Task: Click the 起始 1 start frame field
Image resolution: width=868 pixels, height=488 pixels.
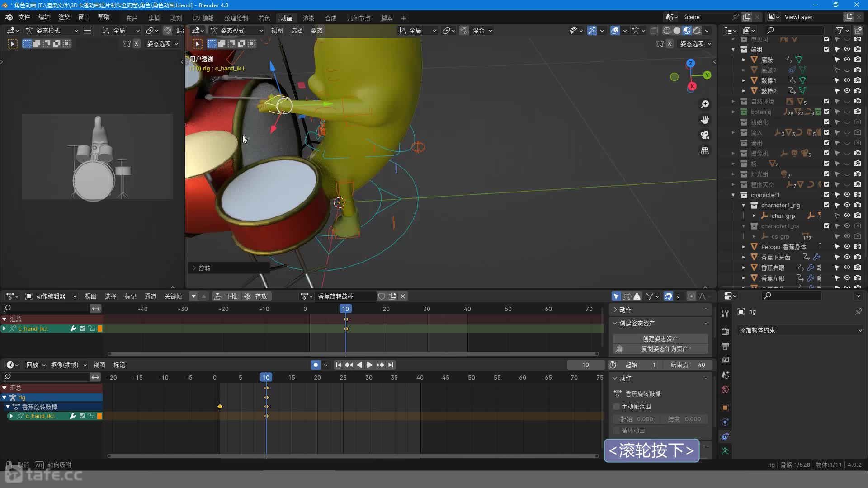Action: coord(640,365)
